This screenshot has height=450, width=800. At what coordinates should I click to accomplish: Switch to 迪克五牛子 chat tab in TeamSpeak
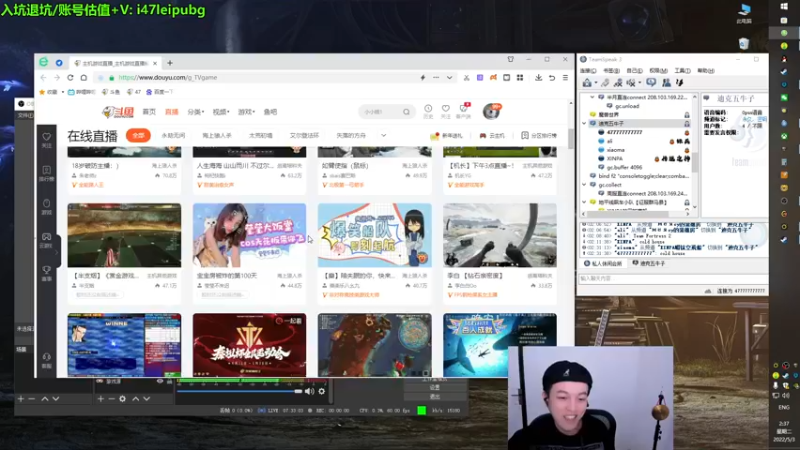pyautogui.click(x=648, y=263)
